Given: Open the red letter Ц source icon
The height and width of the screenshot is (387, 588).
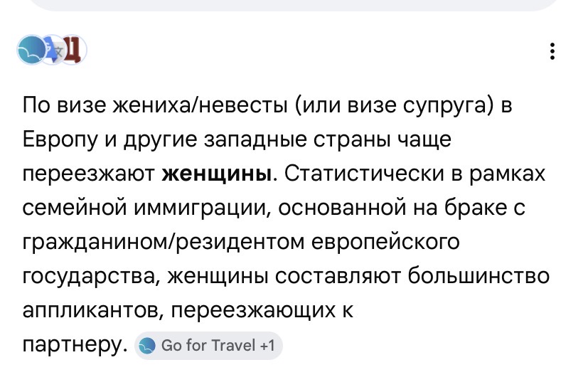Looking at the screenshot, I should pyautogui.click(x=74, y=50).
